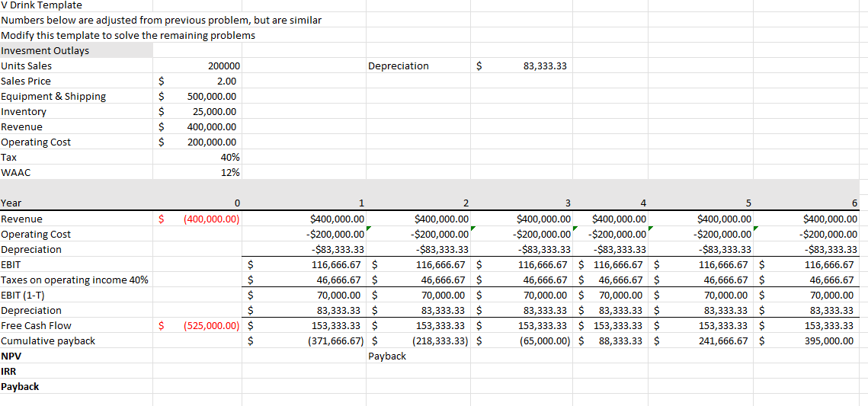Click the 'Year' header label
The image size is (868, 406).
[x=11, y=203]
